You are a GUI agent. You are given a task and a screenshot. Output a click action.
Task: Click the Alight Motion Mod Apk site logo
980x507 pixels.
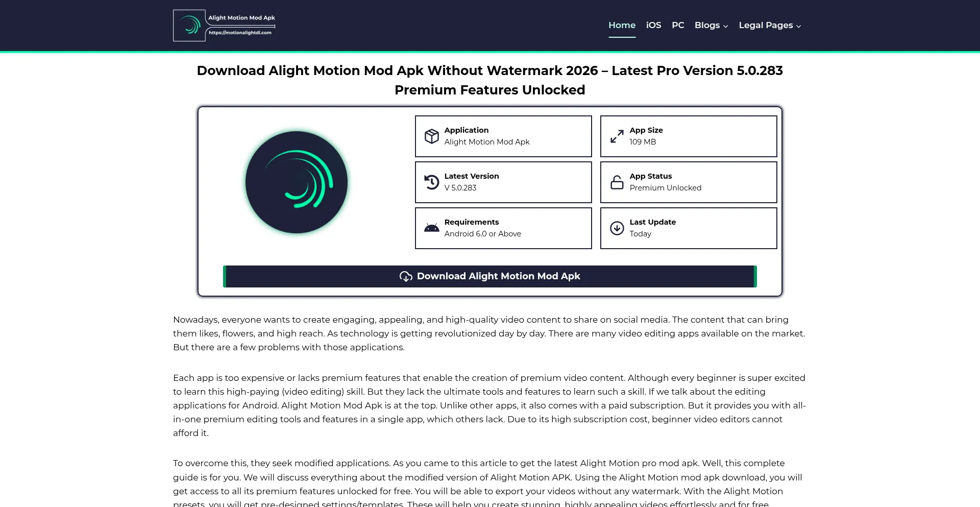[x=224, y=26]
